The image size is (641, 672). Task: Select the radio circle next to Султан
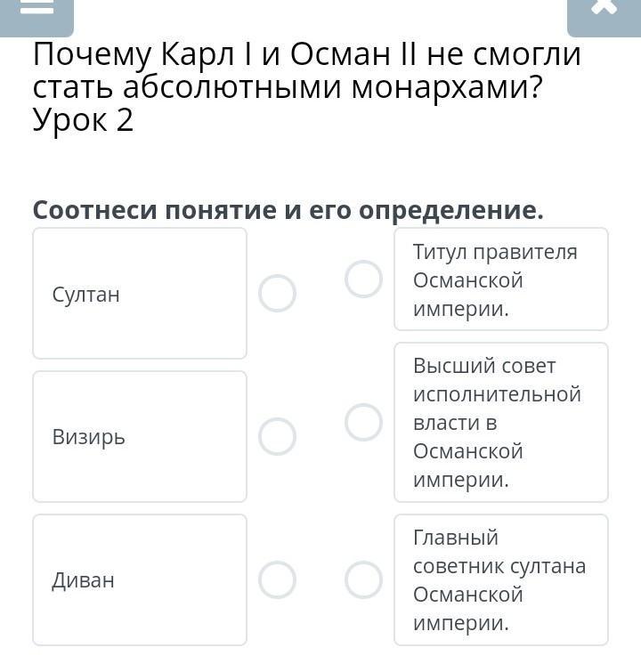(x=277, y=294)
